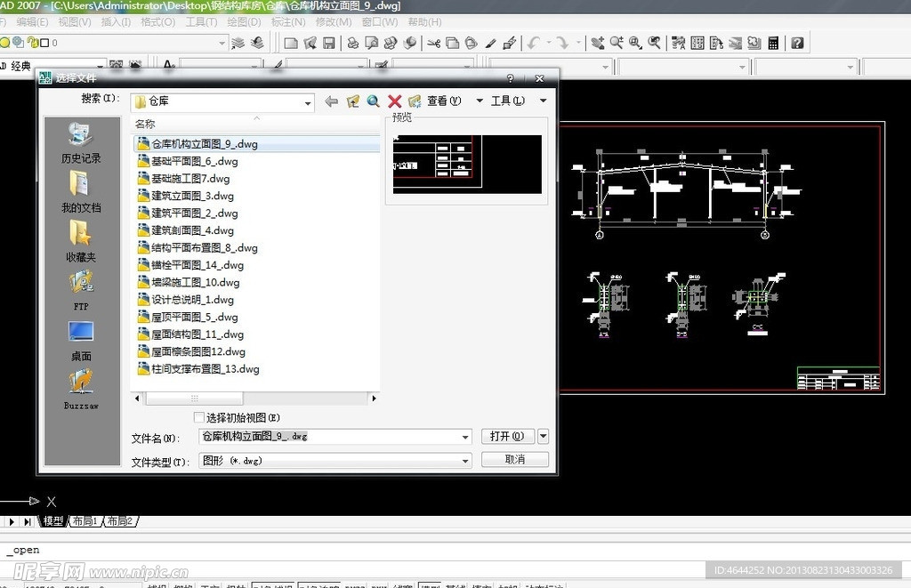Expand the layer control dropdown

tap(222, 43)
